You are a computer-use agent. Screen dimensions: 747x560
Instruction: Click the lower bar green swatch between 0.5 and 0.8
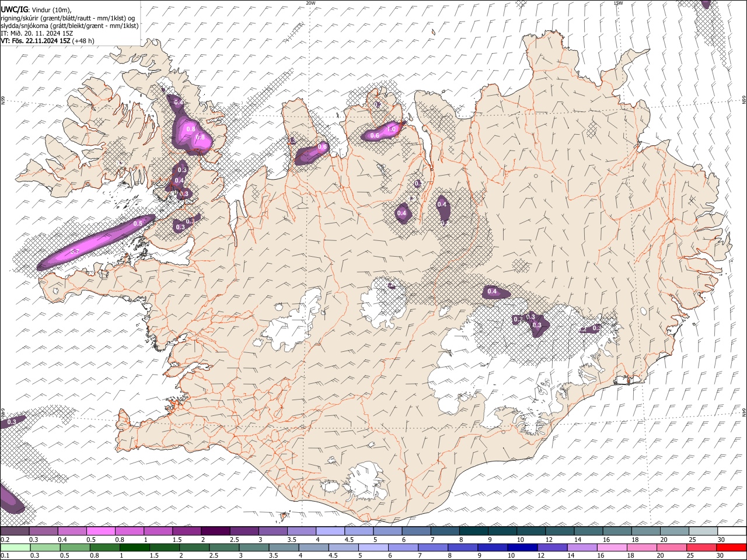coord(75,548)
